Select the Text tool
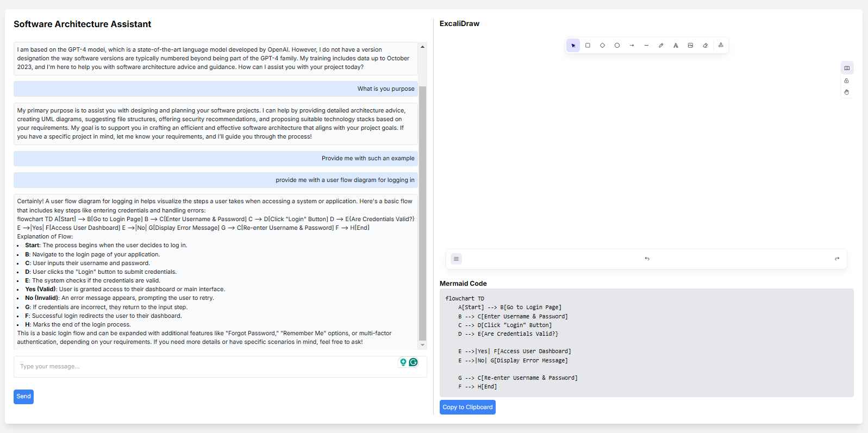Image resolution: width=868 pixels, height=433 pixels. [x=676, y=46]
